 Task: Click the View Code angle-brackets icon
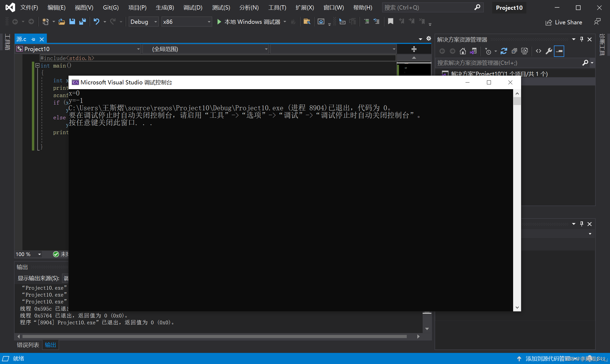pyautogui.click(x=538, y=51)
